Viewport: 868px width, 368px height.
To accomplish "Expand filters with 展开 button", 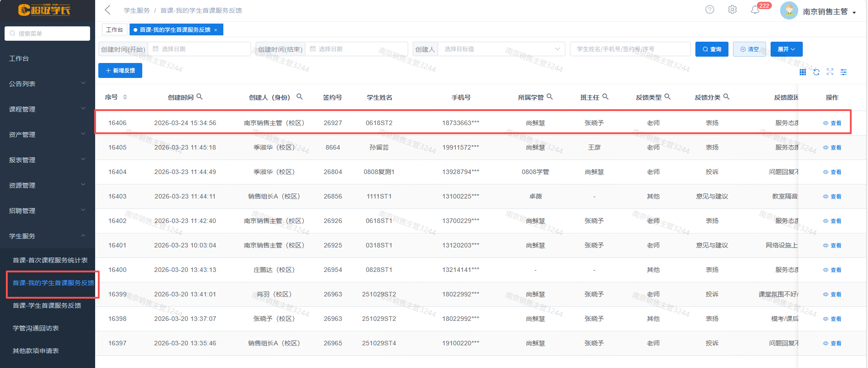I will (x=786, y=49).
